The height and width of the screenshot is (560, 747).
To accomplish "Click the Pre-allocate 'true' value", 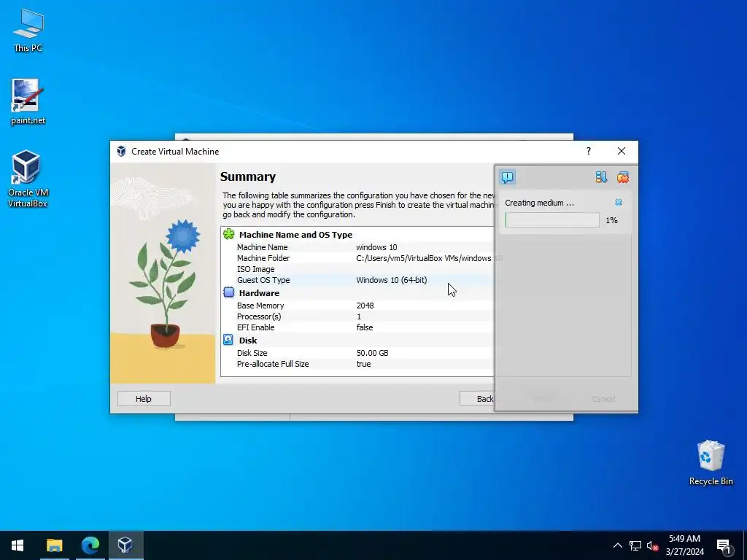I will click(363, 364).
